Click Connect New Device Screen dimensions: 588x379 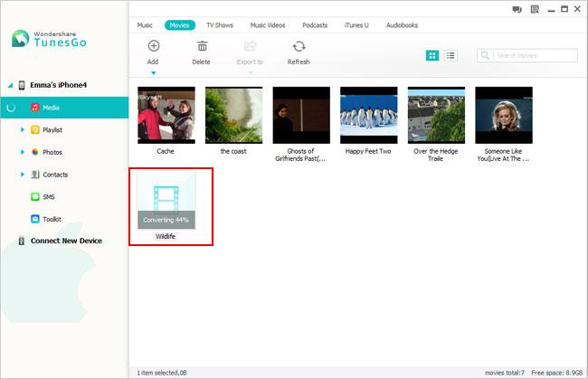click(65, 241)
